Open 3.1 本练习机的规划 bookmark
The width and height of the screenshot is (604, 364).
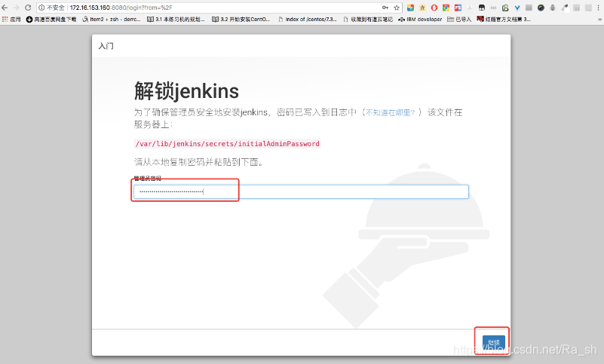coord(176,20)
